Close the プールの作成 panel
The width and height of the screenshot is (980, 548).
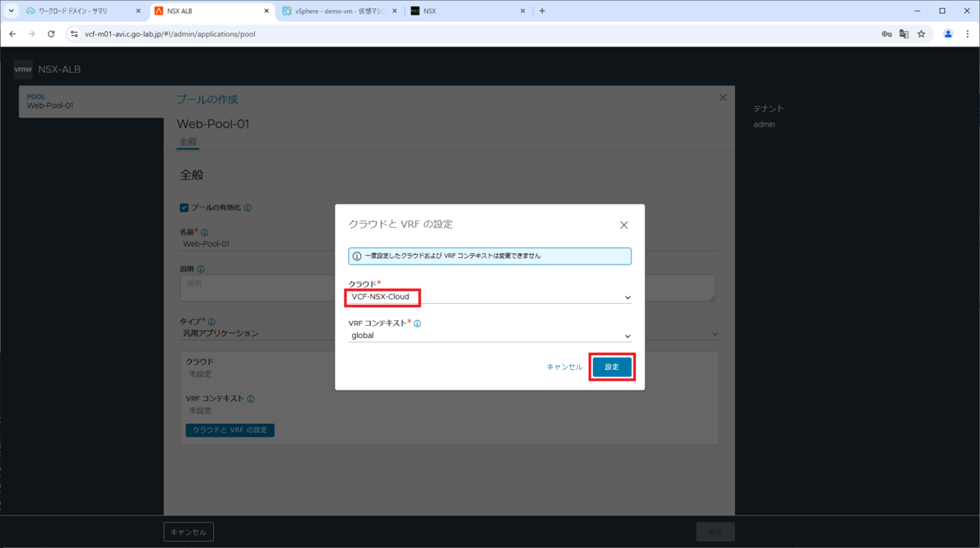(x=723, y=97)
